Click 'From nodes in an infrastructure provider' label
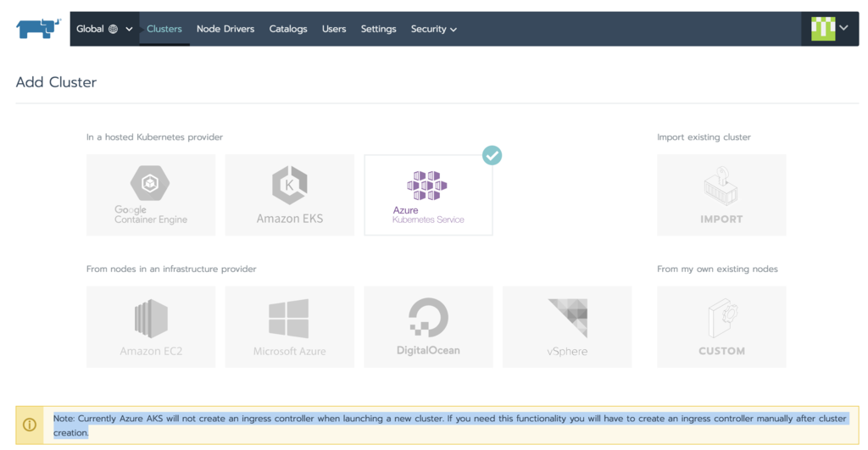 tap(171, 269)
